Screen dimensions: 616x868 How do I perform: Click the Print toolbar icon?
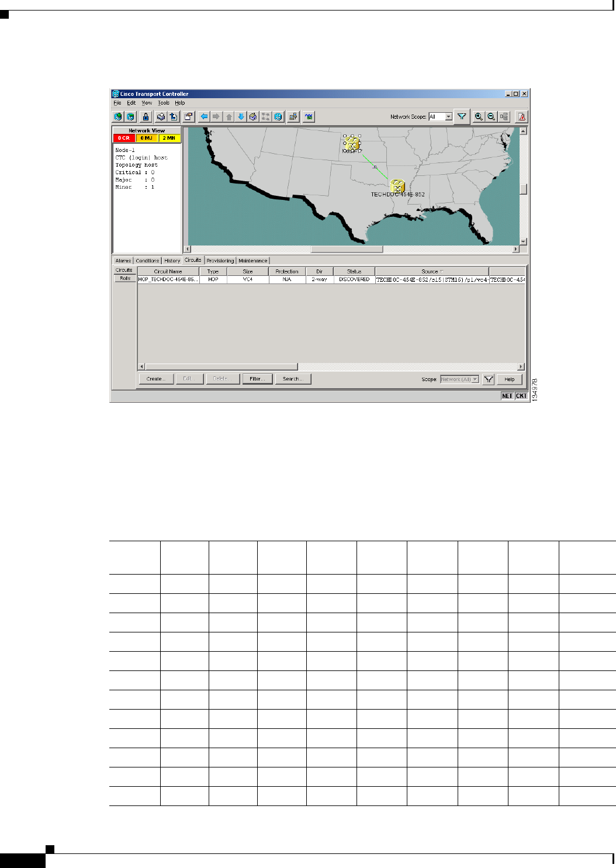point(161,117)
